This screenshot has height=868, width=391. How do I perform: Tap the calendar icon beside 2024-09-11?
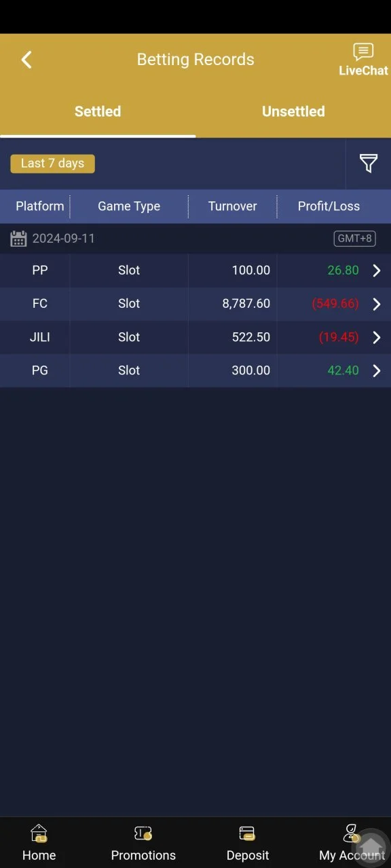(x=18, y=239)
